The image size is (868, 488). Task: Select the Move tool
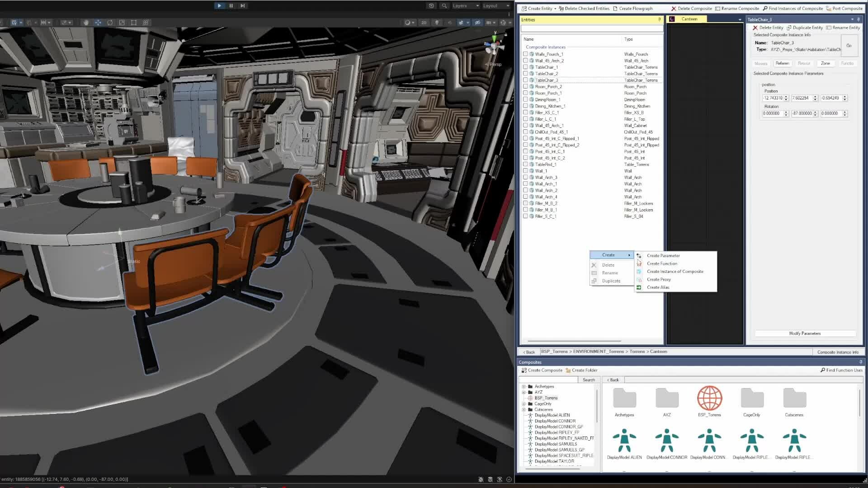(x=98, y=23)
